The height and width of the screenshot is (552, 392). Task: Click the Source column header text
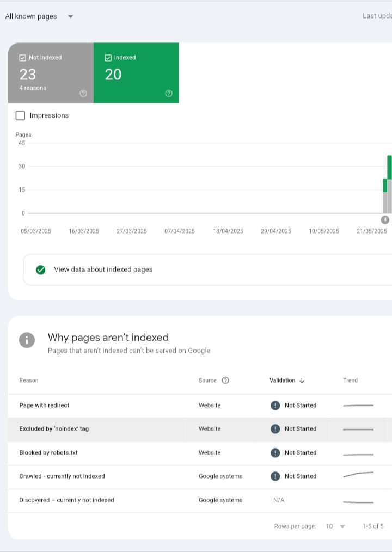point(207,380)
